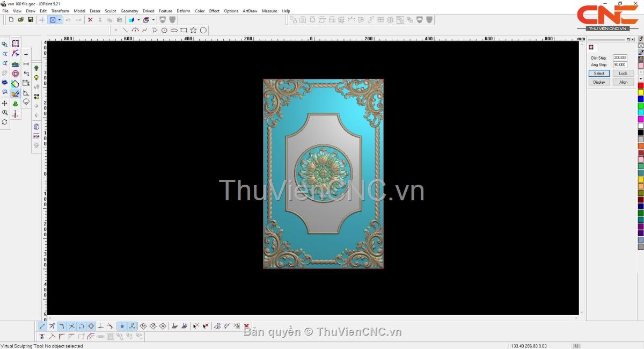
Task: Toggle the perpendicular snap button
Action: [x=100, y=326]
